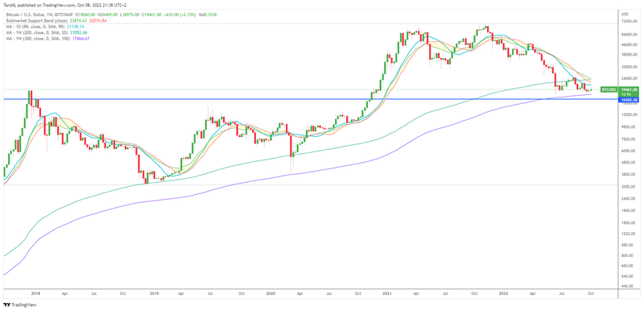The width and height of the screenshot is (644, 311).
Task: Click the 2020 label on the time axis
Action: click(270, 294)
